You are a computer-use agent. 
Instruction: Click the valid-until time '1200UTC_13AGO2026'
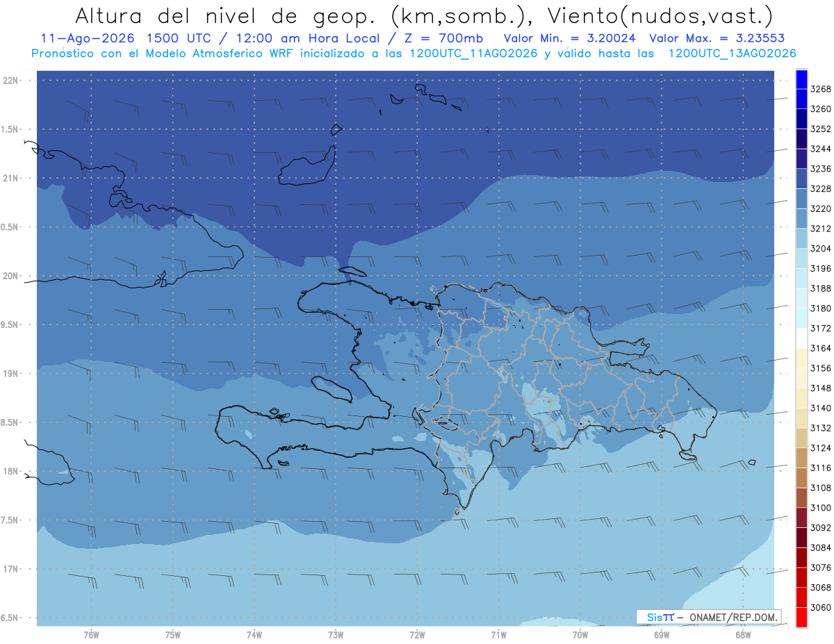pyautogui.click(x=732, y=53)
